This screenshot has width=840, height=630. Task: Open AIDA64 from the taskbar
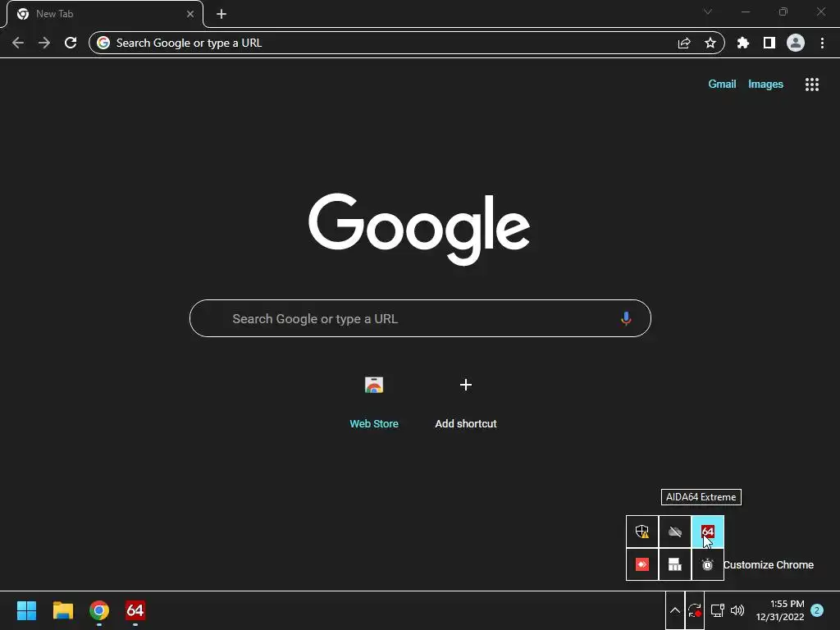tap(135, 610)
